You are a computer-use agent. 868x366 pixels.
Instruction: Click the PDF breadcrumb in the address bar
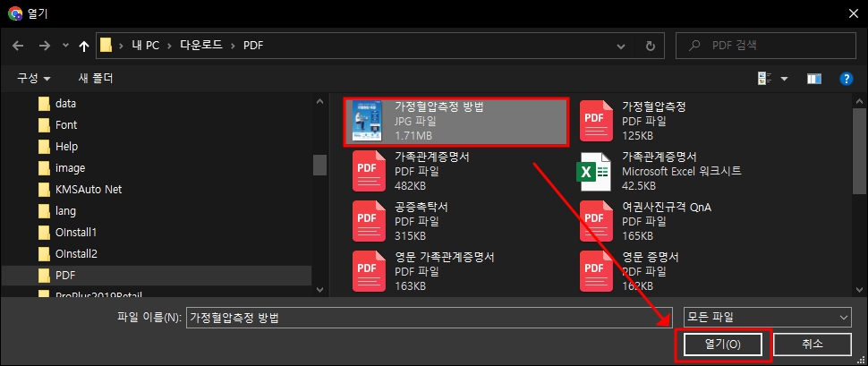(253, 46)
